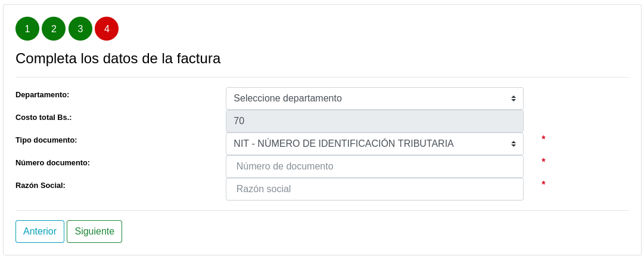Click the red step 4 circle
This screenshot has width=644, height=259.
pos(107,29)
